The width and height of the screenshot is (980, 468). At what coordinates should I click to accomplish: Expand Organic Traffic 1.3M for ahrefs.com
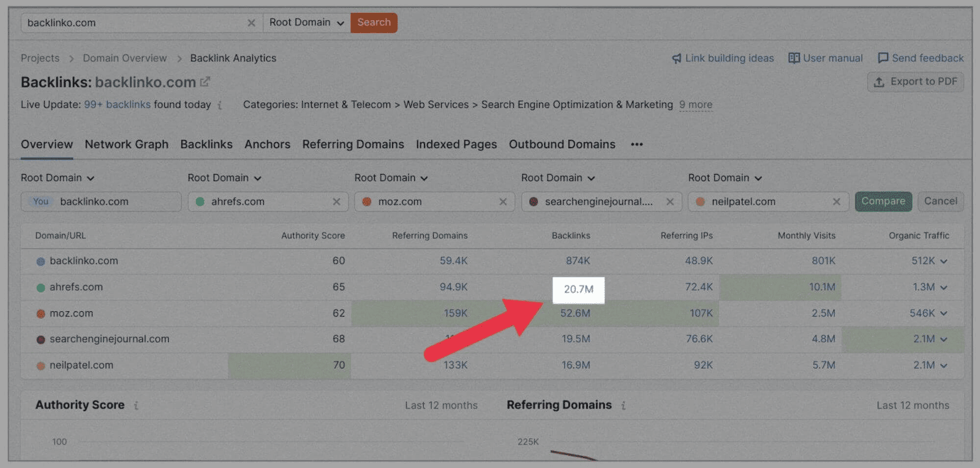click(944, 287)
